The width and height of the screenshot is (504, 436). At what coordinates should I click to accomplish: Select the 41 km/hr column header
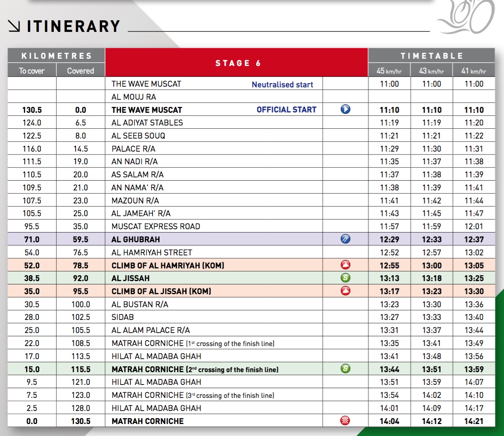pyautogui.click(x=473, y=71)
